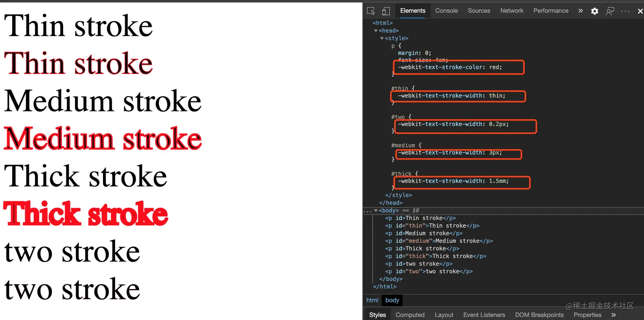Show more sidebar panes after Properties
The width and height of the screenshot is (644, 320).
614,315
